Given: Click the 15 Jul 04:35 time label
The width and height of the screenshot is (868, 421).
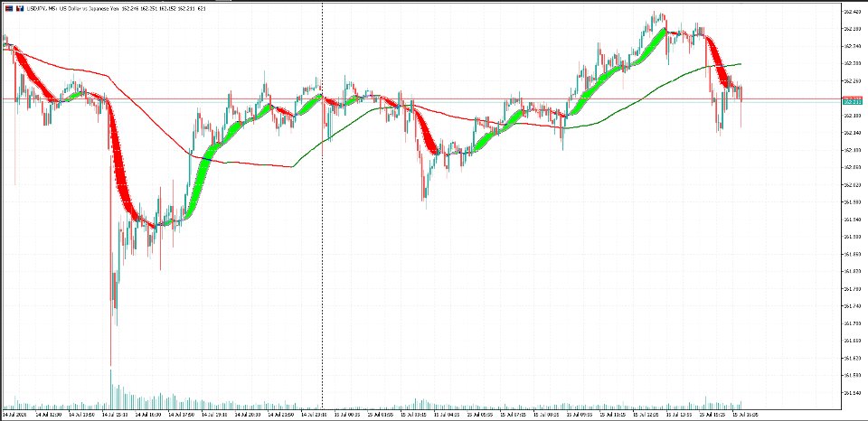Looking at the screenshot, I should 448,414.
